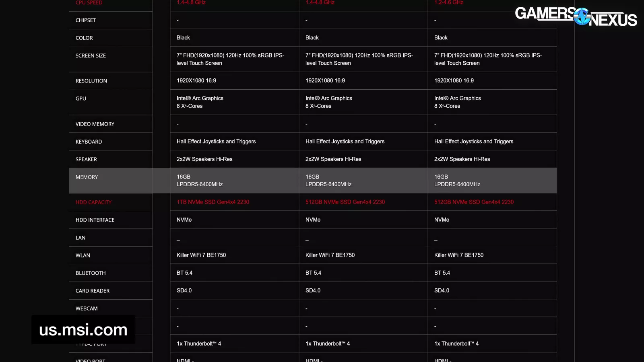
Task: Click the COLOR row label
Action: (x=84, y=38)
